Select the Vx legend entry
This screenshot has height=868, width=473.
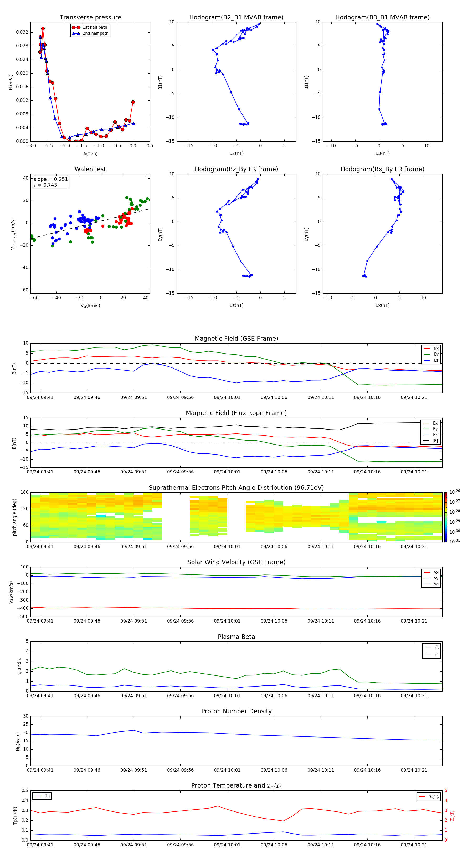click(x=431, y=572)
